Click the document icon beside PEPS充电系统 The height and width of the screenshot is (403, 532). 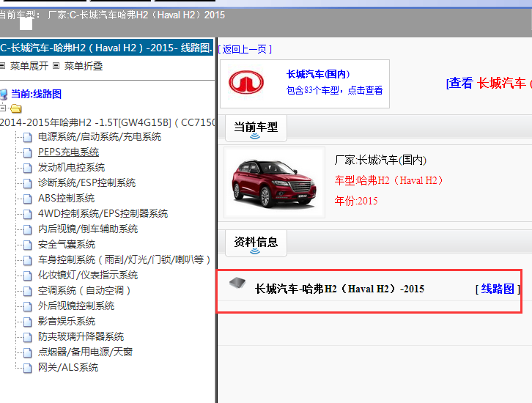[x=28, y=152]
